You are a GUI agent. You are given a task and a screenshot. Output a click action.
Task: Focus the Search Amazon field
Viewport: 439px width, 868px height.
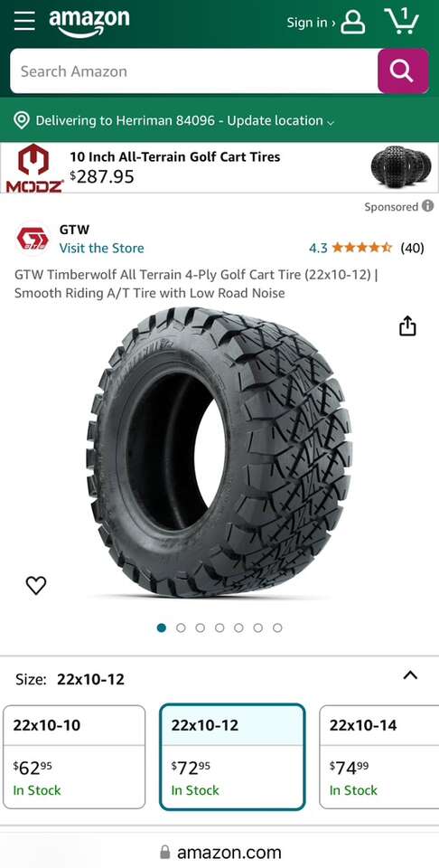tap(194, 71)
